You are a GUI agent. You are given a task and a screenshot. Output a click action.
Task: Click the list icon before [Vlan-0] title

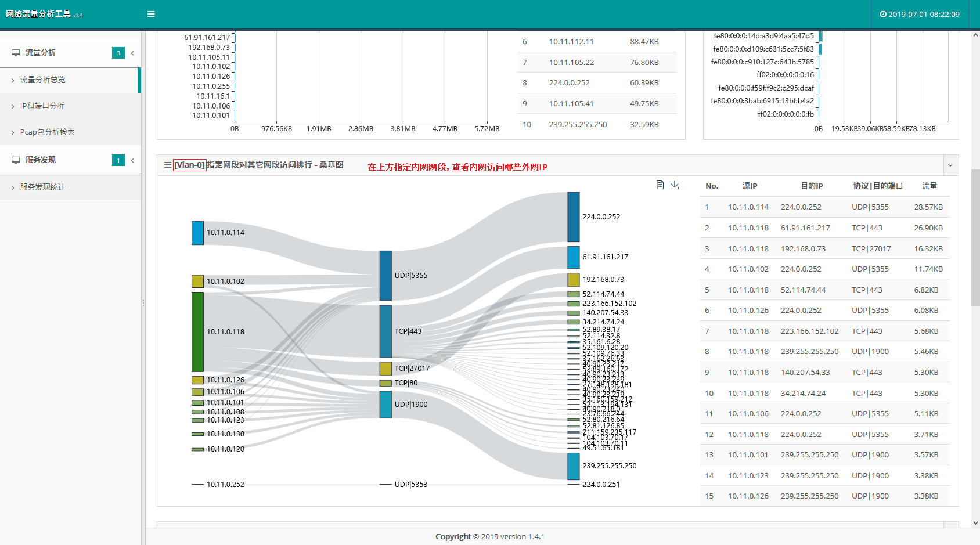coord(168,165)
